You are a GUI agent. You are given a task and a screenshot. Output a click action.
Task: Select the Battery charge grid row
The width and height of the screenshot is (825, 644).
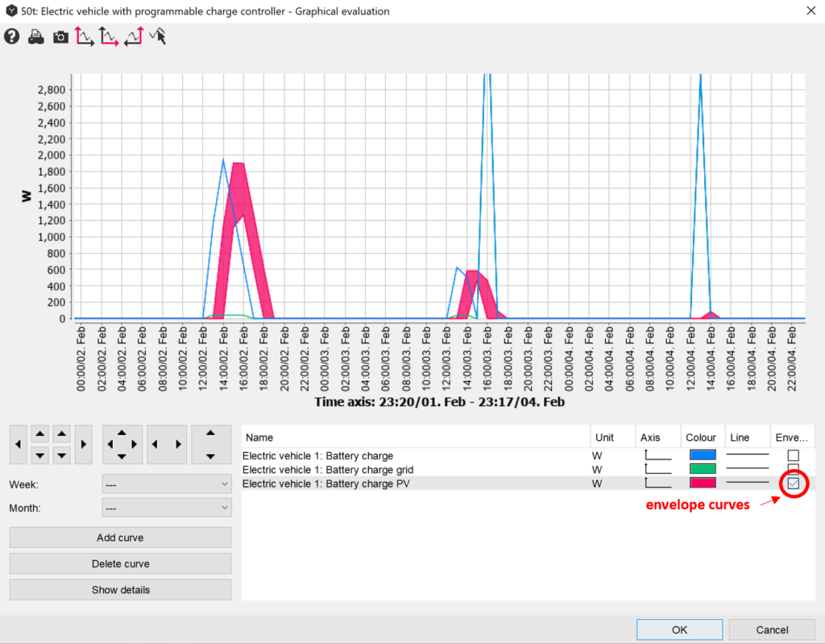[x=329, y=470]
